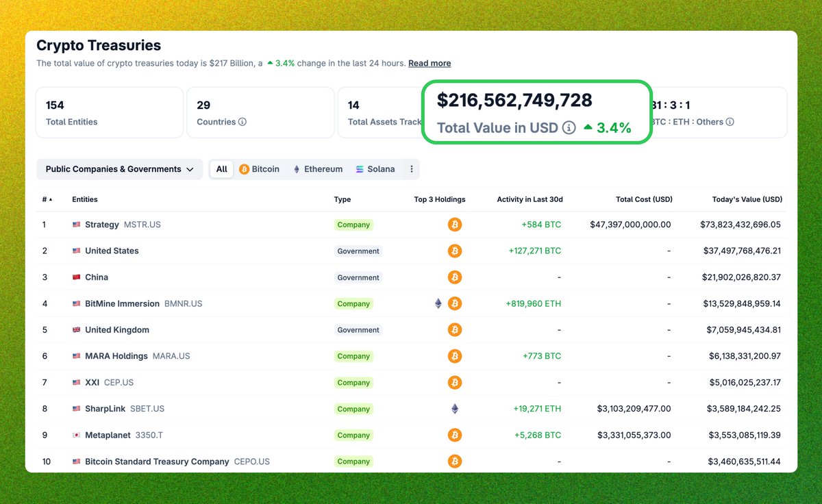Click the Total Entities card
This screenshot has width=822, height=504.
109,112
